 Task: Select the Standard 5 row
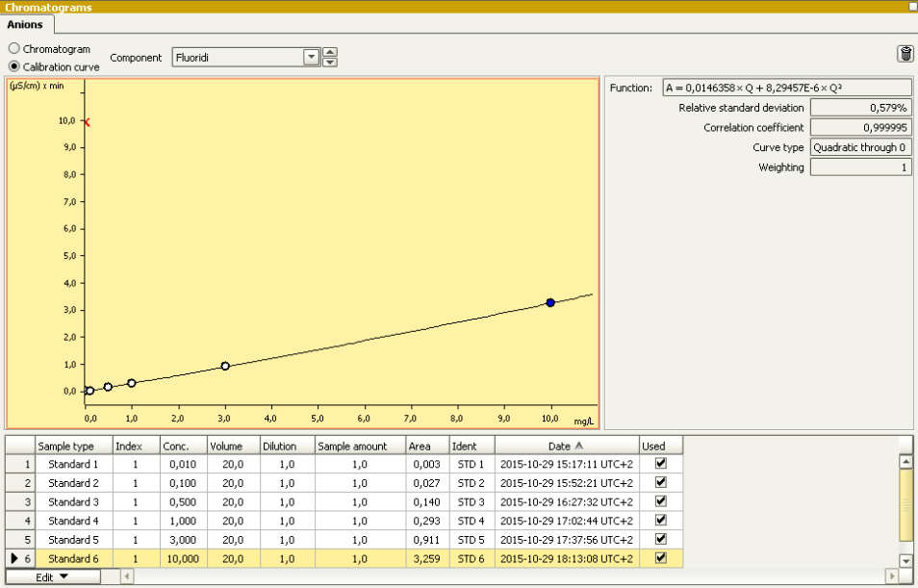pos(344,539)
